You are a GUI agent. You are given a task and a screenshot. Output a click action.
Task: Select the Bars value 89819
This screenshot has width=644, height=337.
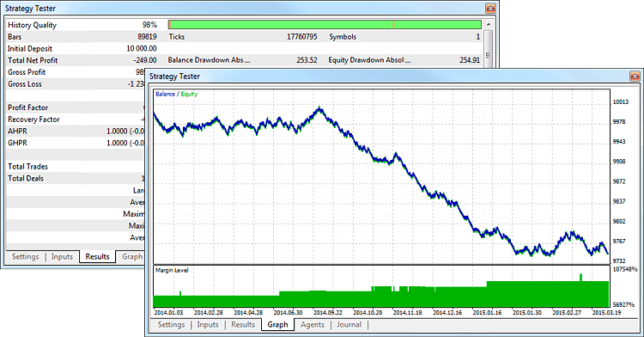[x=147, y=37]
